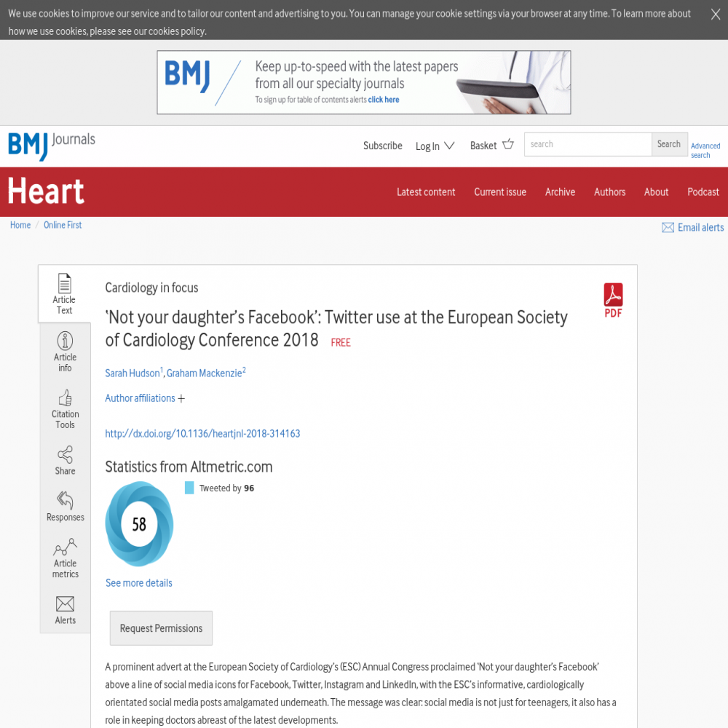Expand Author affiliations plus sign
This screenshot has height=728, width=728.
pos(181,399)
